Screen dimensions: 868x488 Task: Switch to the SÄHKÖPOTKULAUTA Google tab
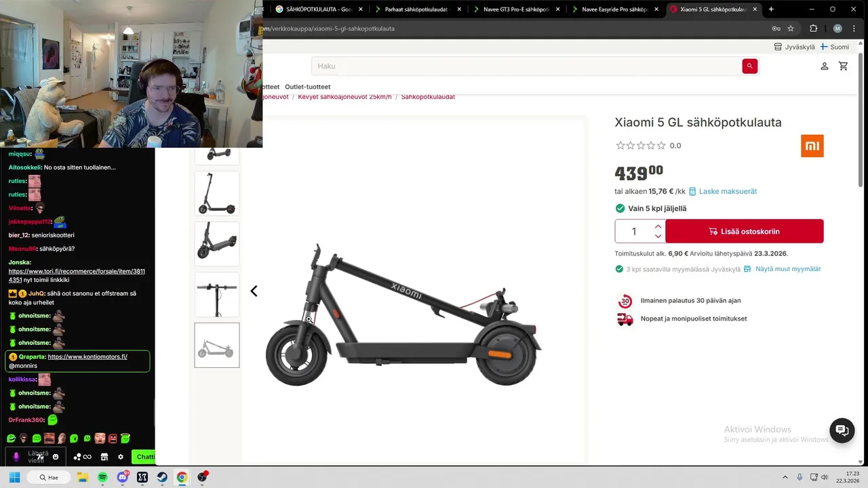coord(319,9)
